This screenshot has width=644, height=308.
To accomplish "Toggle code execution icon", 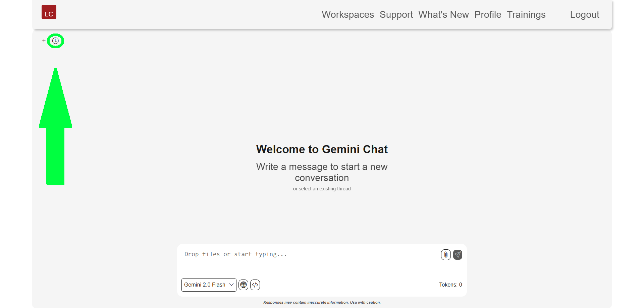I will pos(255,285).
